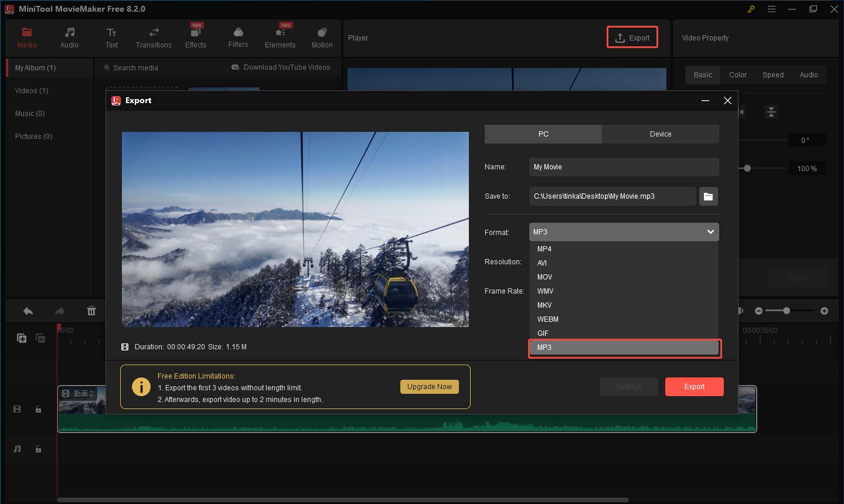
Task: Open the Audio library tab
Action: (x=69, y=38)
